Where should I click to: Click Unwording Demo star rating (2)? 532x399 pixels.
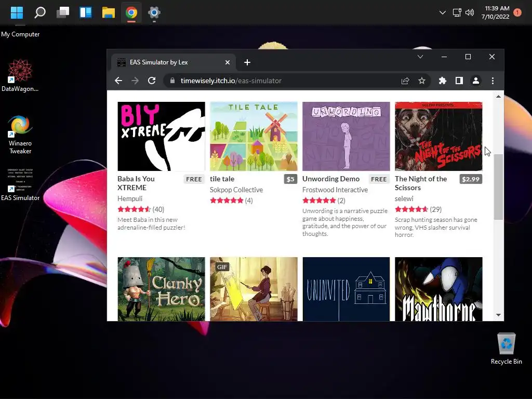click(x=324, y=201)
